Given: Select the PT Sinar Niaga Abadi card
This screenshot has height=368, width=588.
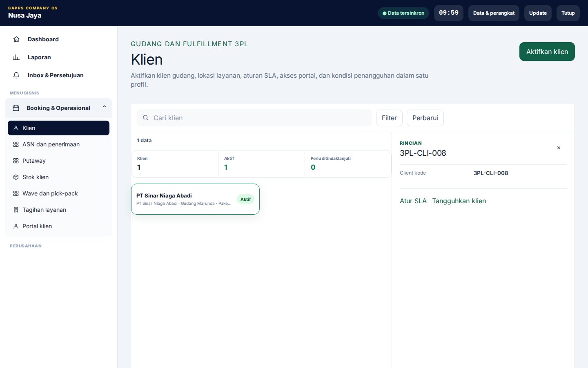Looking at the screenshot, I should (x=195, y=199).
